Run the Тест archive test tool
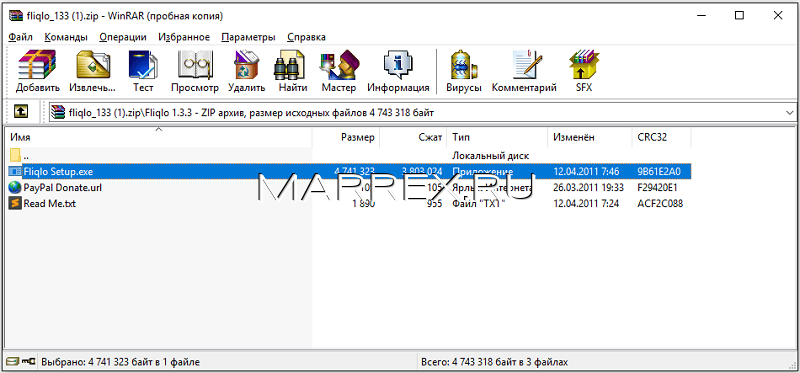This screenshot has width=800, height=373. (x=143, y=65)
